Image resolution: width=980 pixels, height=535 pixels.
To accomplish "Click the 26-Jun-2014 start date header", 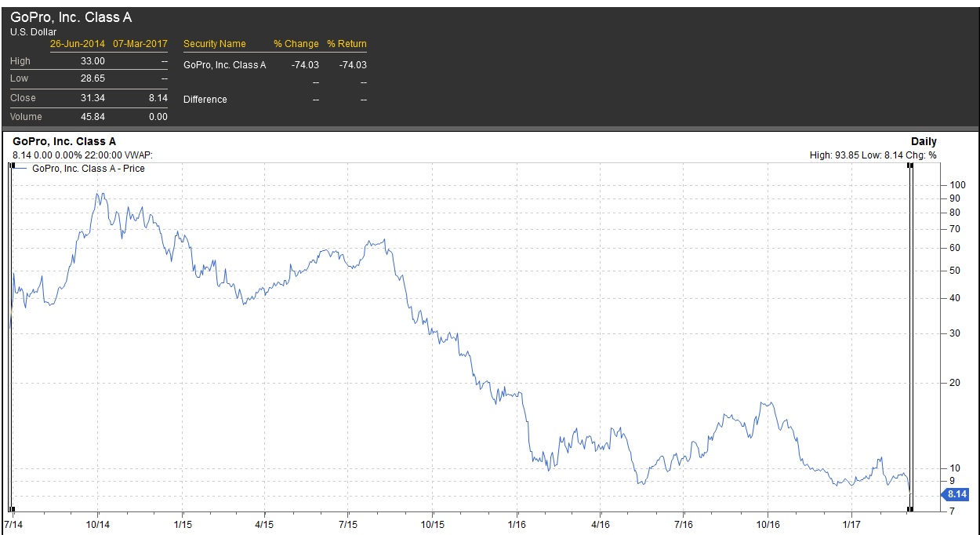I will tap(78, 44).
